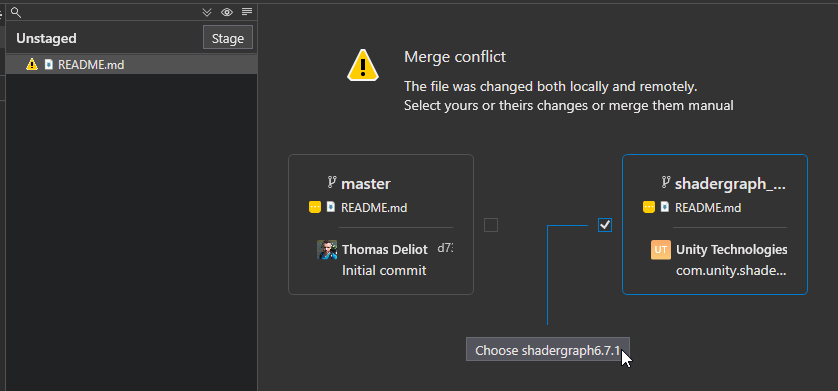Click README.md in the shadergraph card
The height and width of the screenshot is (391, 838).
tap(708, 207)
